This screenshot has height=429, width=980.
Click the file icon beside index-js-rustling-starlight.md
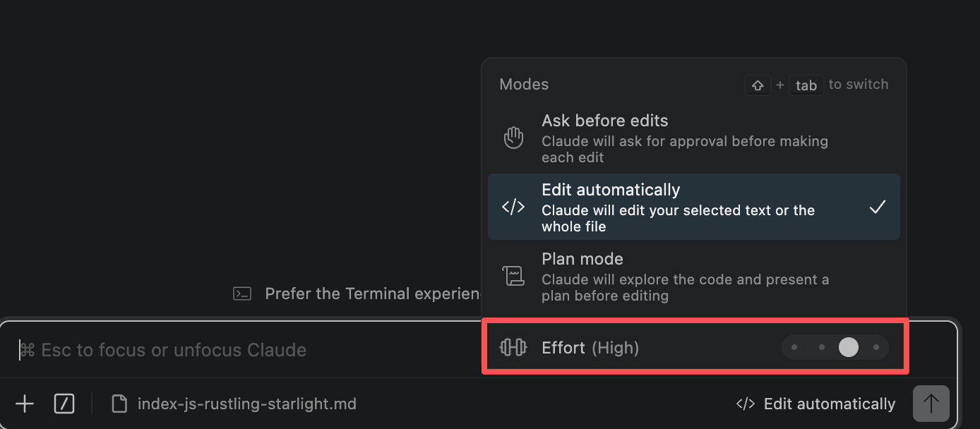pos(121,404)
